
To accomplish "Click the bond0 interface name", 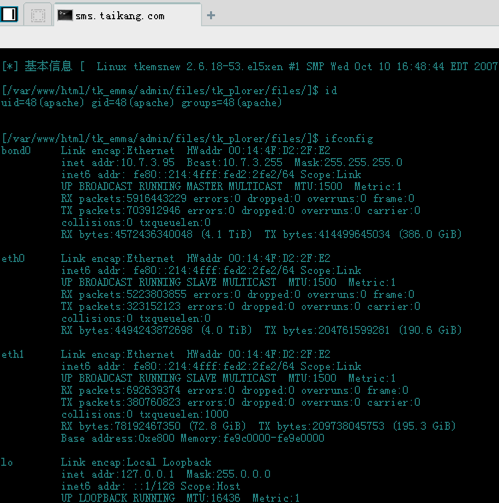I will (16, 151).
